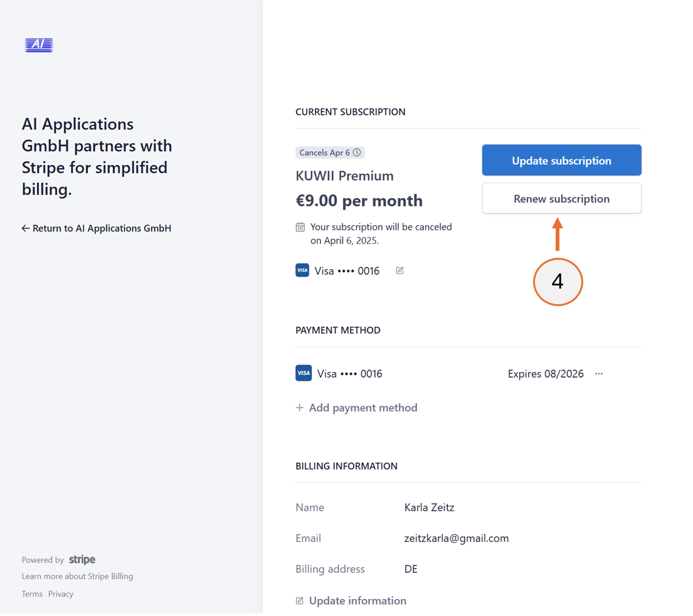Click the AI Applications logo at top left
Viewport: 693px width, 616px height.
(x=38, y=45)
